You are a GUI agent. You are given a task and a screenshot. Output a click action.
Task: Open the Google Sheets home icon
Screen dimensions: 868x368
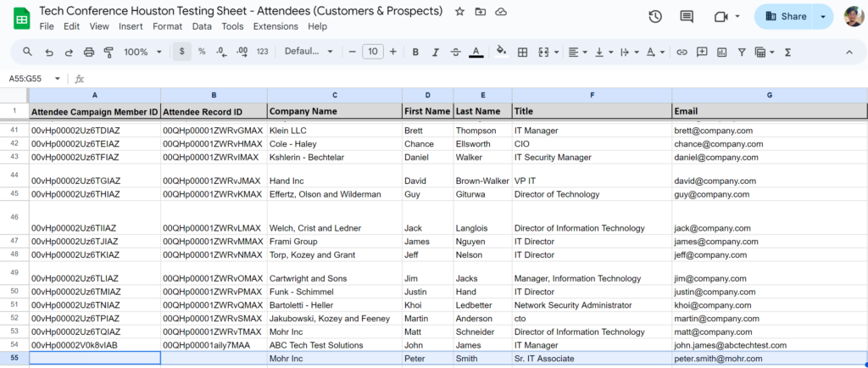coord(21,19)
